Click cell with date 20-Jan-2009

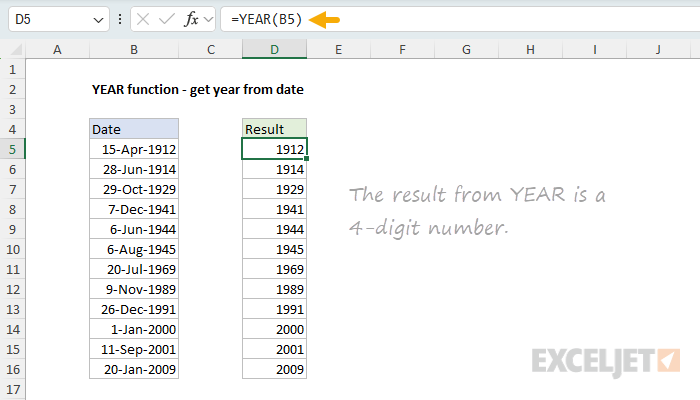(x=134, y=370)
